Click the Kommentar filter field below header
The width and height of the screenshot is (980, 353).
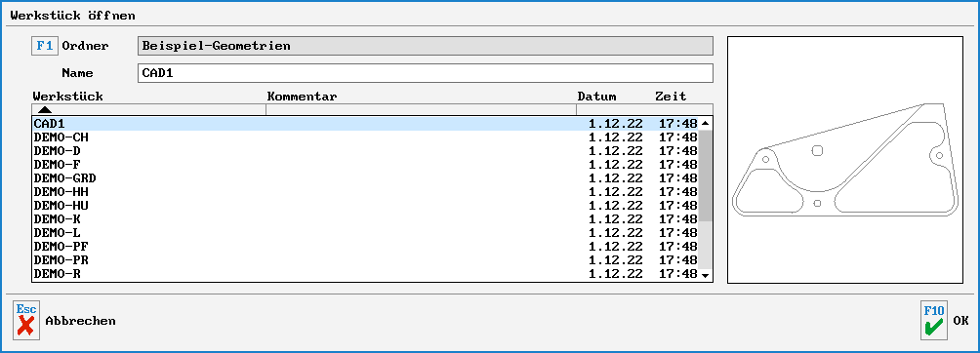click(421, 109)
